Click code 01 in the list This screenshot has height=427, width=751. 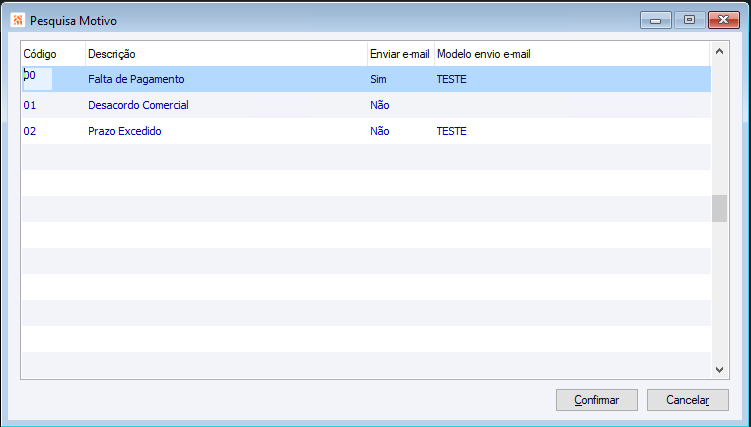click(30, 105)
